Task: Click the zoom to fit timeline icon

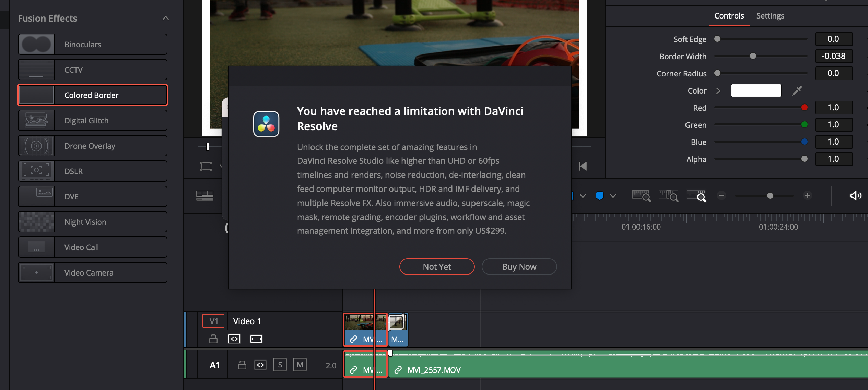Action: coord(641,196)
